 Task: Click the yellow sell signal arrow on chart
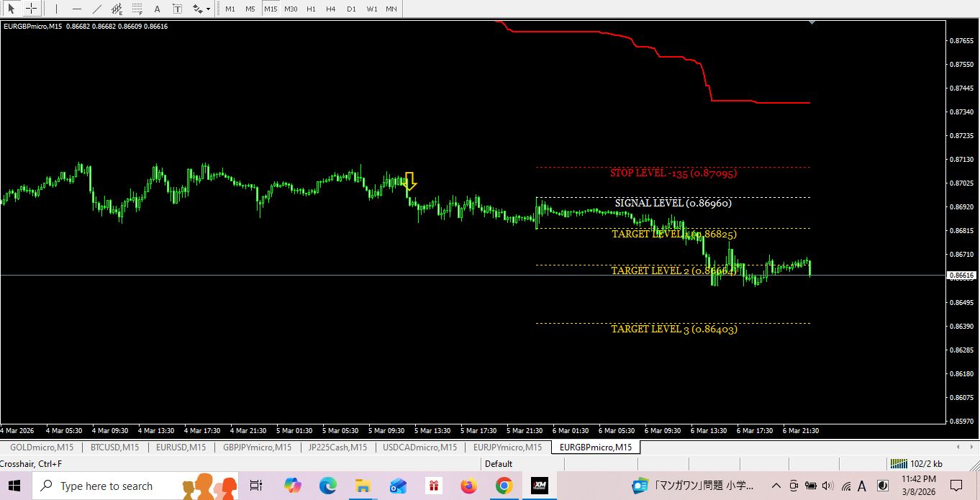[410, 181]
